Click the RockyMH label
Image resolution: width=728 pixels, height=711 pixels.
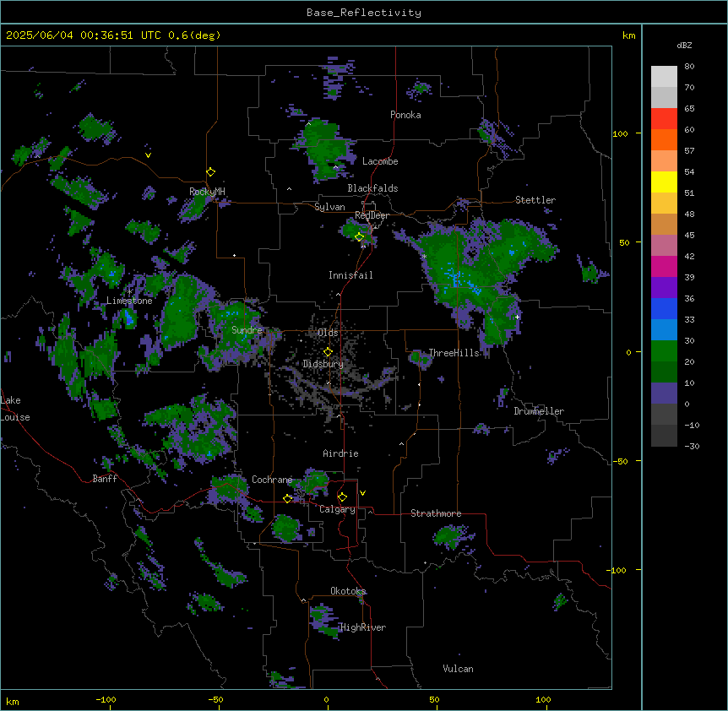pos(207,192)
